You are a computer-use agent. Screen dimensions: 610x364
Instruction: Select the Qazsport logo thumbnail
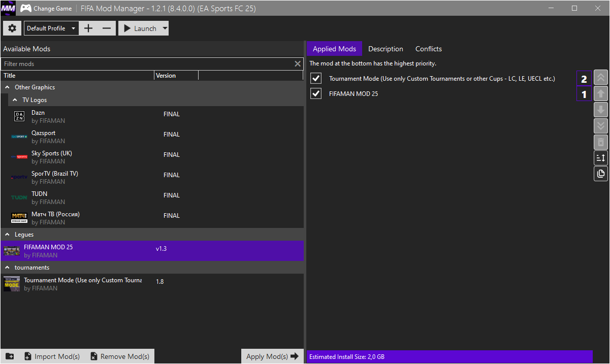click(19, 137)
